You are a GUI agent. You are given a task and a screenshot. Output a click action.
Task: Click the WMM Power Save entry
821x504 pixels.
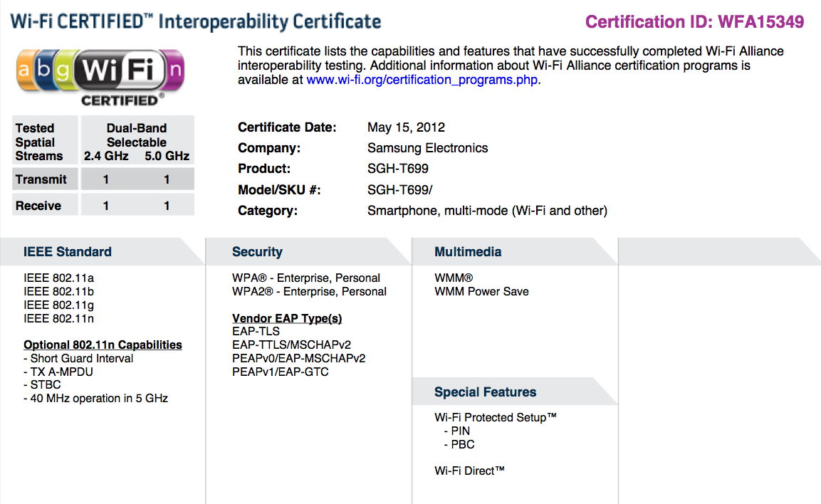pos(481,292)
